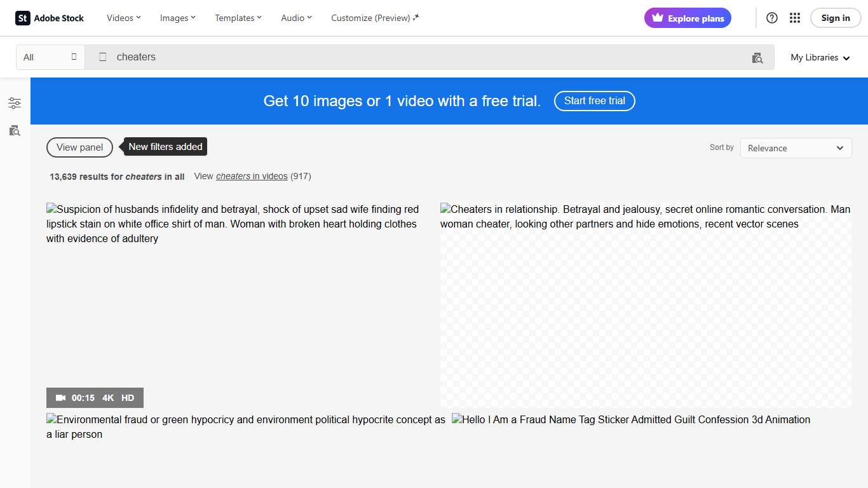
Task: Open visual search via sidebar image-search icon
Action: [x=14, y=130]
